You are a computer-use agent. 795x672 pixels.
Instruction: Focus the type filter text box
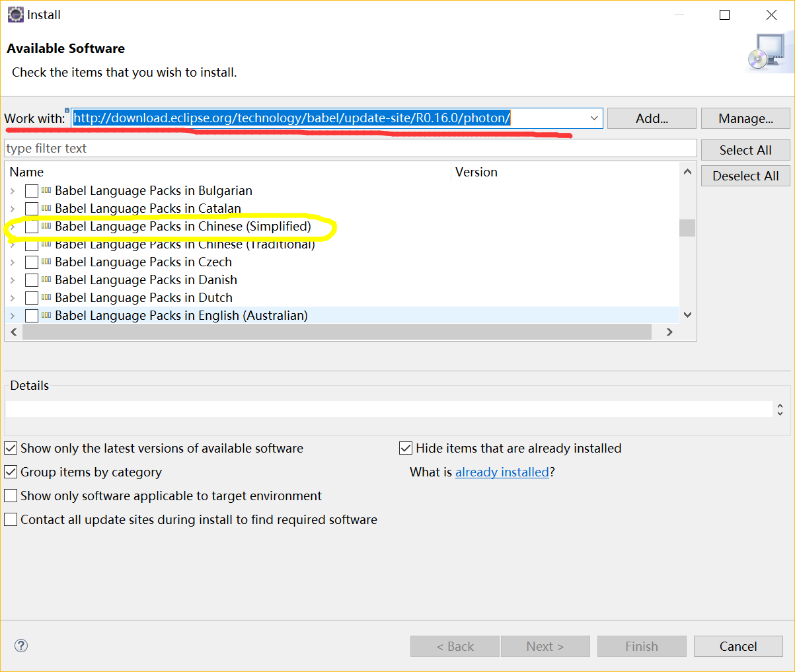tap(350, 149)
